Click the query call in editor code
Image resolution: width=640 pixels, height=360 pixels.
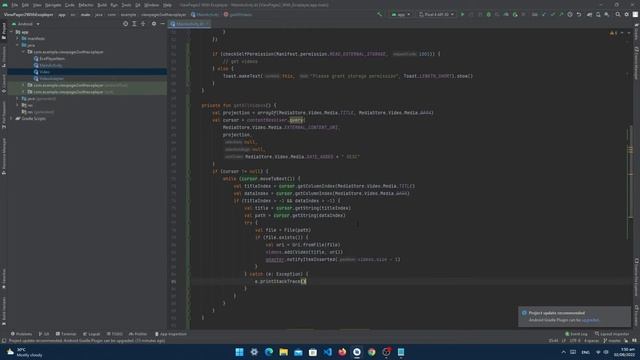297,120
